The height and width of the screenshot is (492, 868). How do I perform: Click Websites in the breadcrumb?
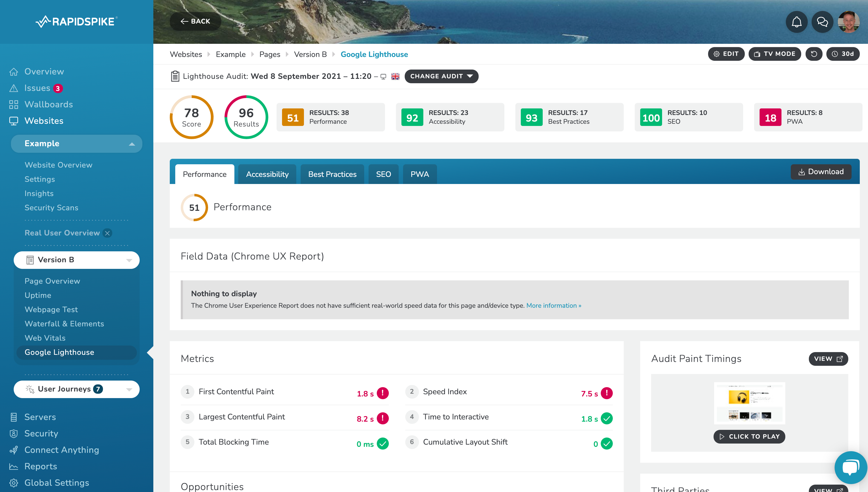[186, 54]
